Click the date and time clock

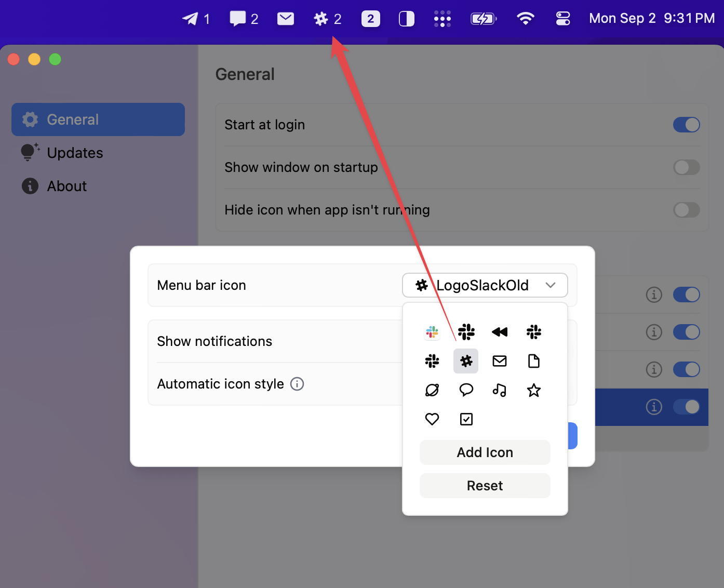[652, 19]
